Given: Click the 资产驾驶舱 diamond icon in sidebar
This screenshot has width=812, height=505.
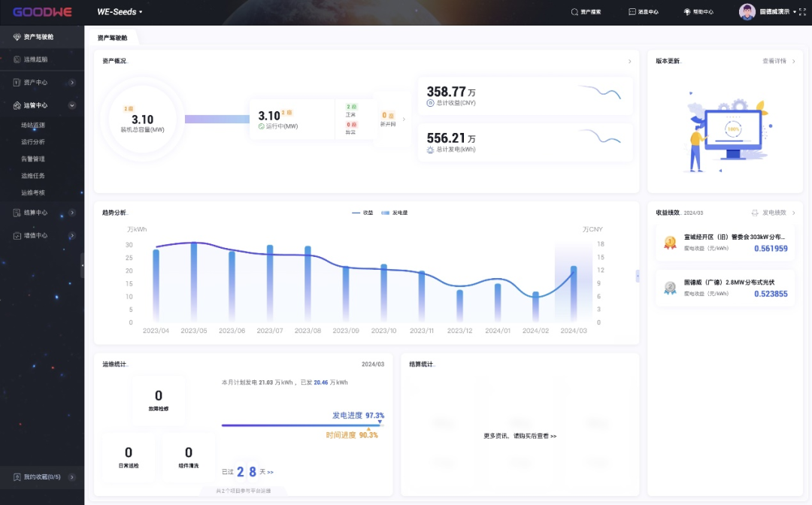Looking at the screenshot, I should [17, 37].
